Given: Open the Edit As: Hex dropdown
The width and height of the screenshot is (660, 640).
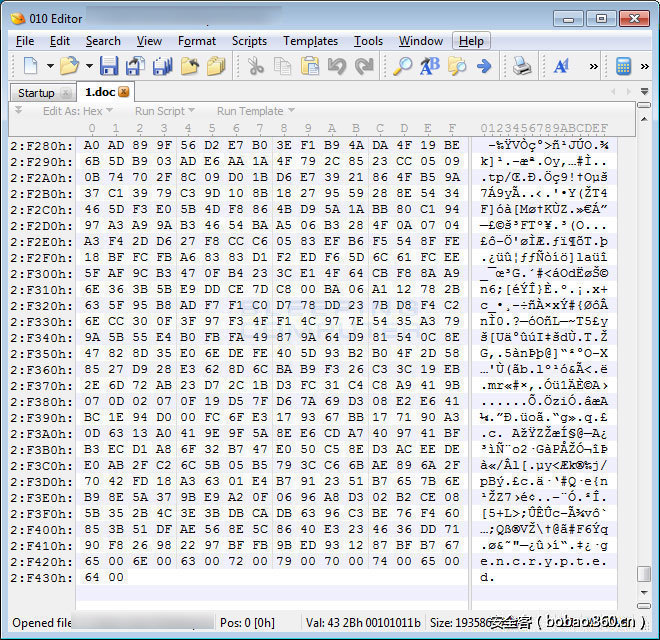Looking at the screenshot, I should tap(78, 111).
